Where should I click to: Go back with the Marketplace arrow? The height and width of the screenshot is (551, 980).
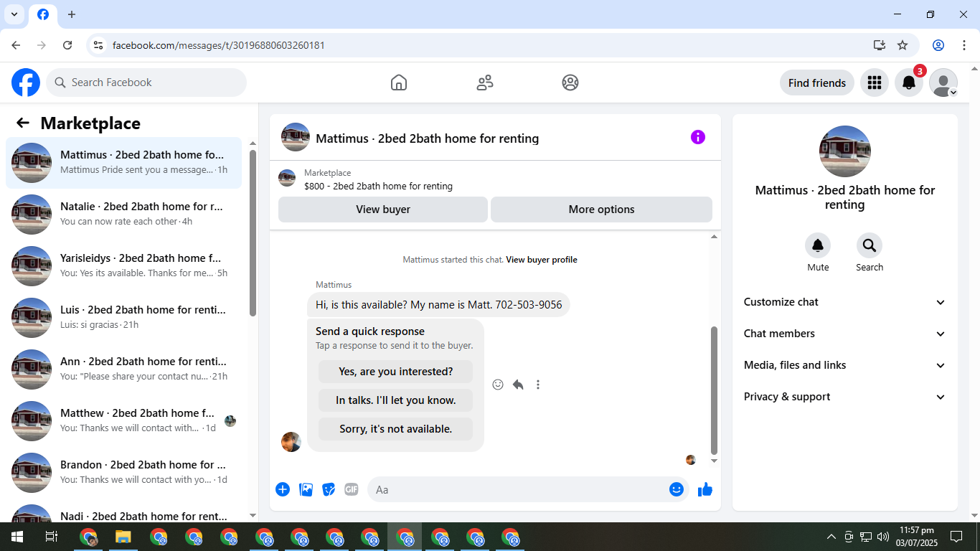[23, 123]
